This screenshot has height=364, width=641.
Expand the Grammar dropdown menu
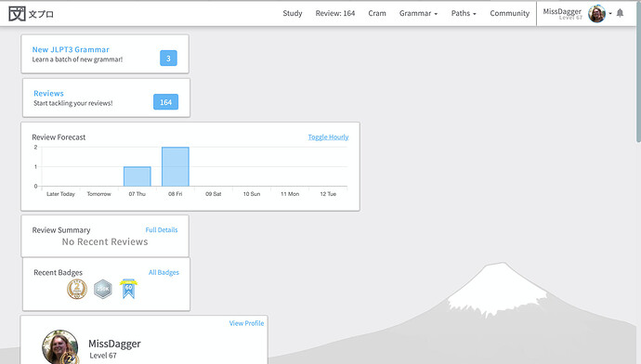click(418, 14)
